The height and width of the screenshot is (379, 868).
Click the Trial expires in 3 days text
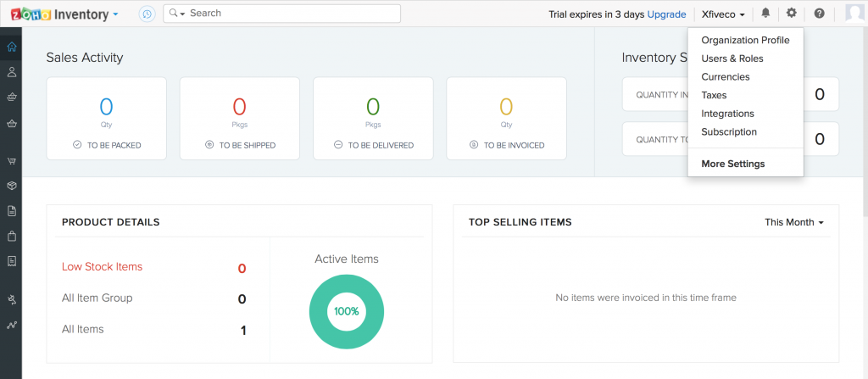coord(597,14)
